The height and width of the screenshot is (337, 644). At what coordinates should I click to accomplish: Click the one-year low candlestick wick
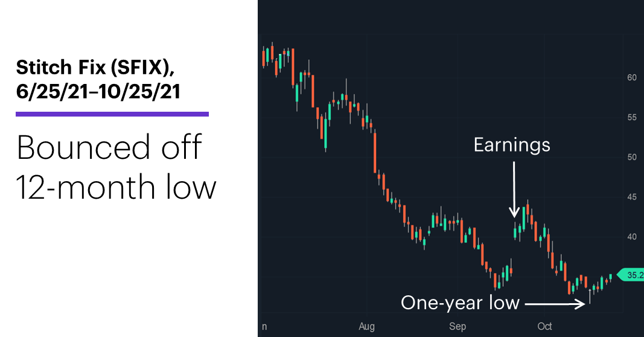click(590, 297)
